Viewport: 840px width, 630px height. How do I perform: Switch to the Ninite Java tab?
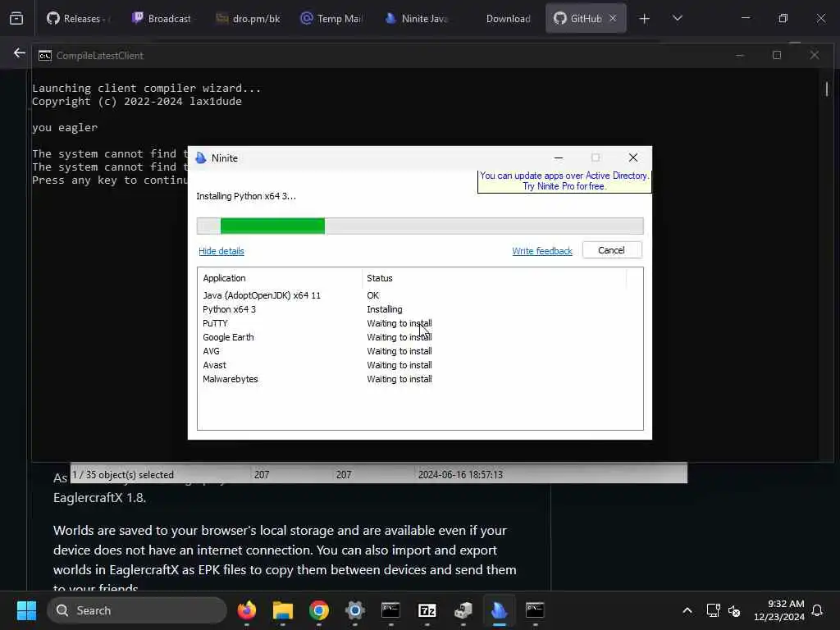click(417, 18)
